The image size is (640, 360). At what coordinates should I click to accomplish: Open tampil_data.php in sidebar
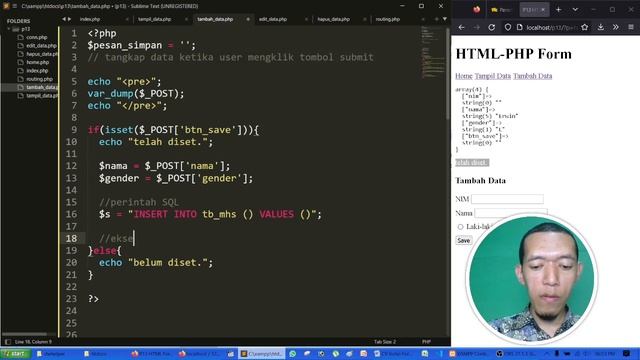point(42,96)
